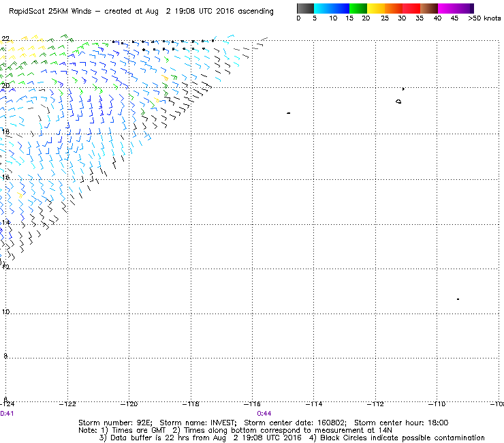Click the longitude label "-118"
Screen dimensions: 504x443
[191, 404]
